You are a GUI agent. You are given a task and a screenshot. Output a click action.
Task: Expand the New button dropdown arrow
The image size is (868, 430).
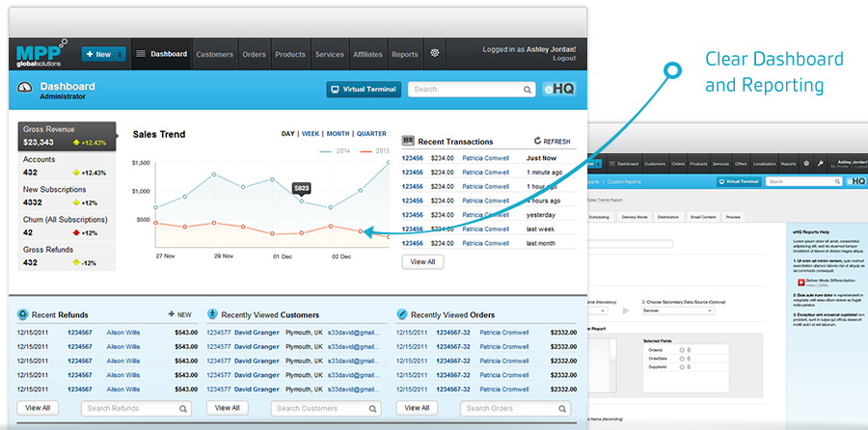[x=121, y=54]
